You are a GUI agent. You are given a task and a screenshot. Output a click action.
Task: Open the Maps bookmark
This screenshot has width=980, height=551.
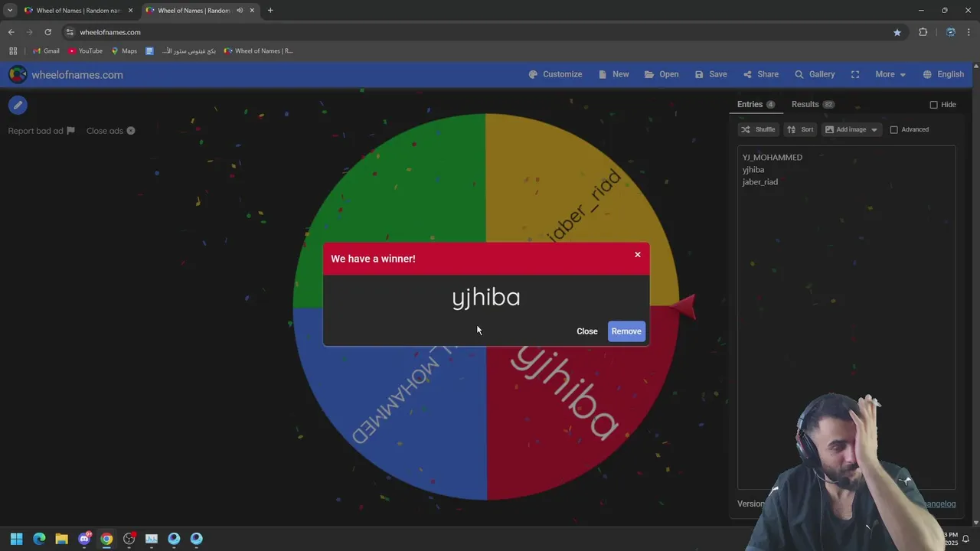pos(124,51)
